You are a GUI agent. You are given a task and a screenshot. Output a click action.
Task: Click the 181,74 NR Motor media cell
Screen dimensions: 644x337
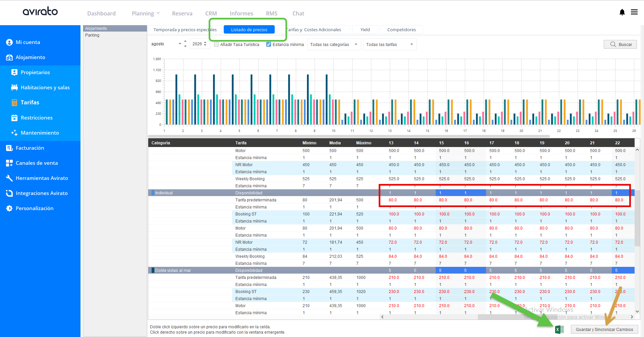pyautogui.click(x=336, y=242)
